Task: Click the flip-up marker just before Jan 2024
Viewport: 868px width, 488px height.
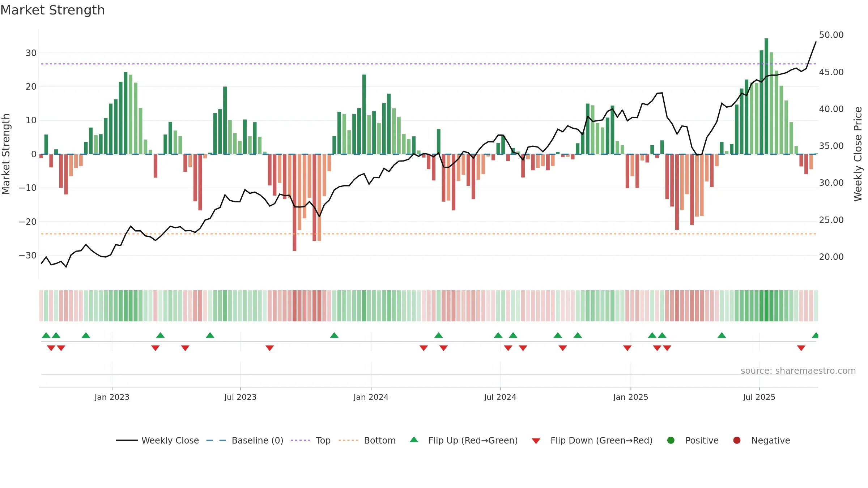Action: coord(334,335)
